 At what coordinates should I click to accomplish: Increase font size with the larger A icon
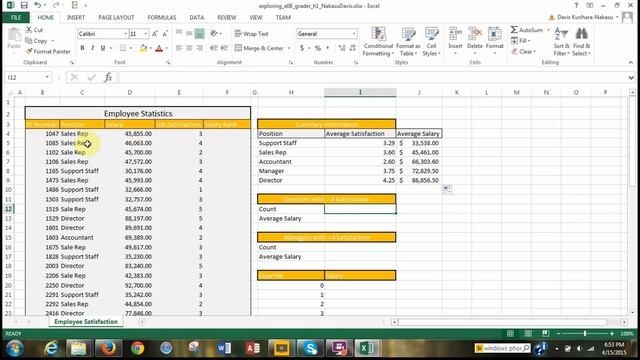(x=155, y=34)
